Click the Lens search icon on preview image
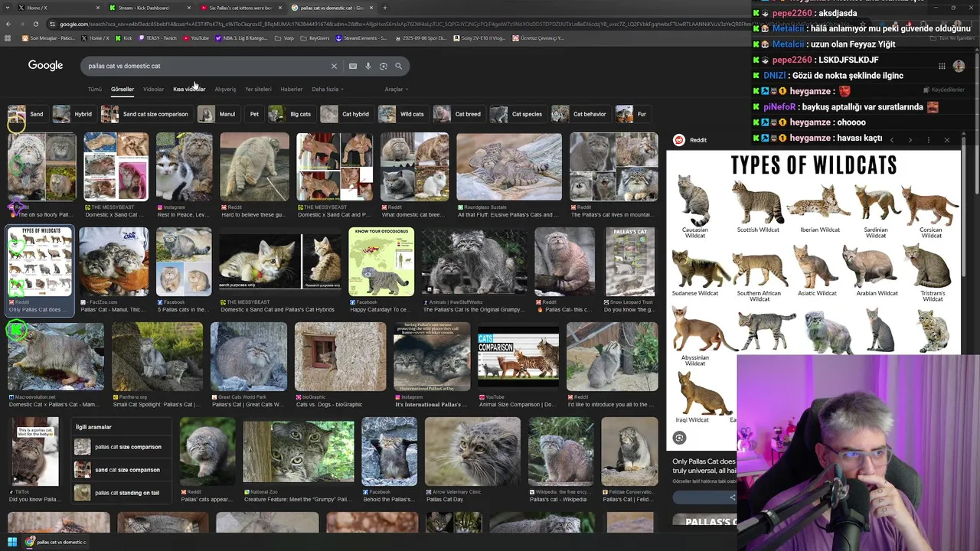Image resolution: width=980 pixels, height=551 pixels. point(679,438)
